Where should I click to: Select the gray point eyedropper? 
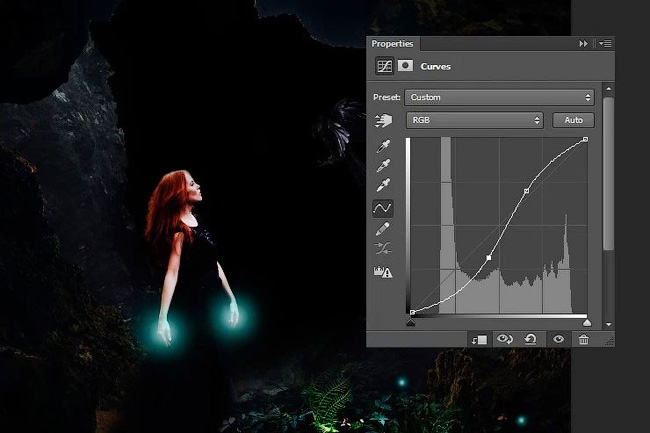[383, 165]
